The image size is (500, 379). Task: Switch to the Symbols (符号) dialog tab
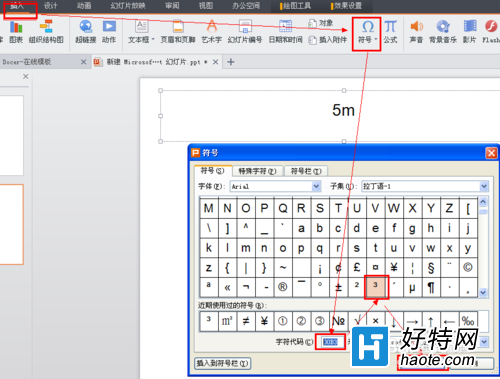click(212, 171)
